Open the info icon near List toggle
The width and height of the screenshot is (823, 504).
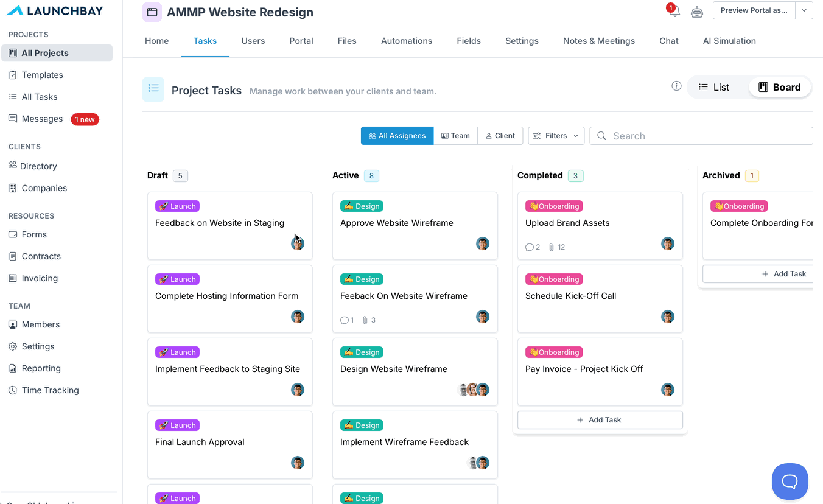pyautogui.click(x=676, y=86)
